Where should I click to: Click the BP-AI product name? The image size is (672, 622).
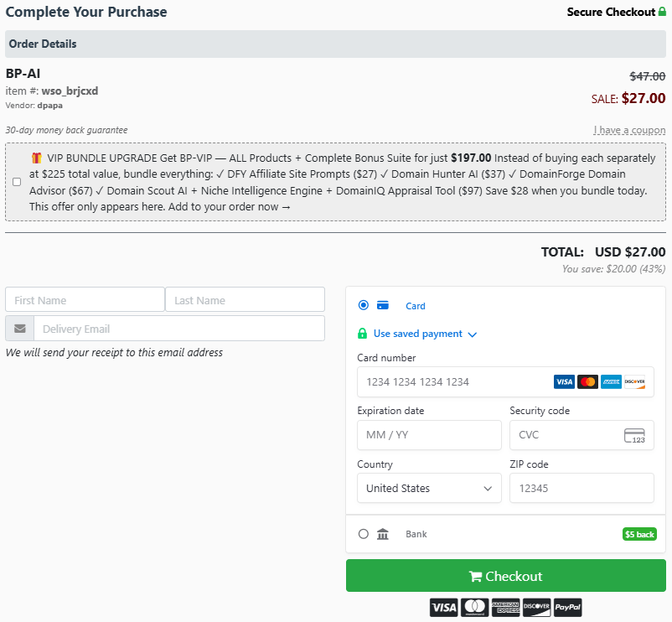coord(23,74)
